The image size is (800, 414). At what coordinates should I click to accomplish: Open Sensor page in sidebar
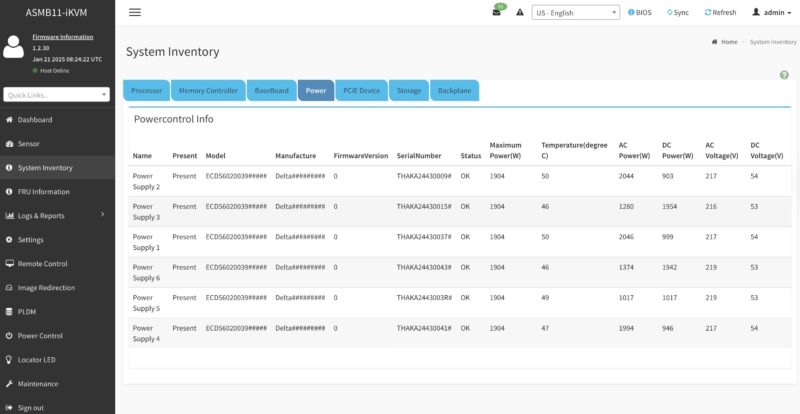30,143
